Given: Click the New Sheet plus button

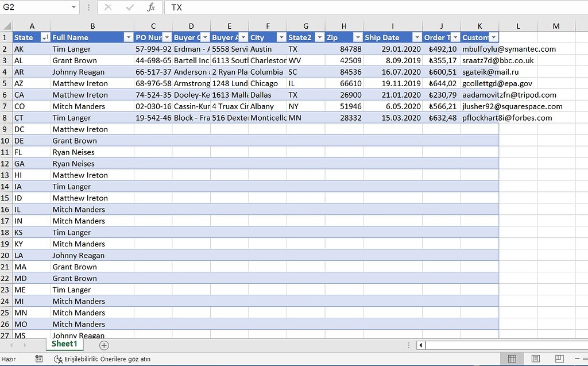Looking at the screenshot, I should pyautogui.click(x=103, y=345).
